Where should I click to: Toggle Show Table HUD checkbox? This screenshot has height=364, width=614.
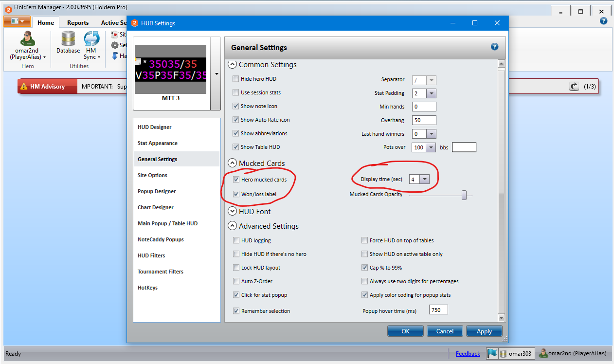point(236,147)
